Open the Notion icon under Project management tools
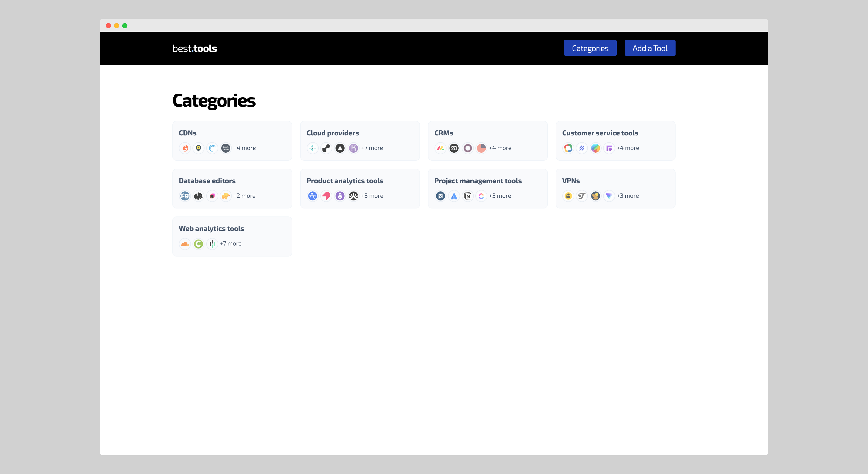Screen dimensions: 868x474 coord(468,196)
